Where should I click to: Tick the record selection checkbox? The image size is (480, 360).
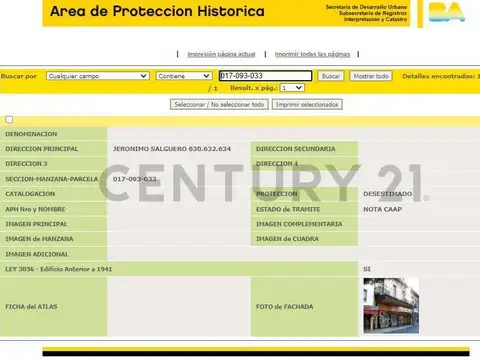[9, 119]
